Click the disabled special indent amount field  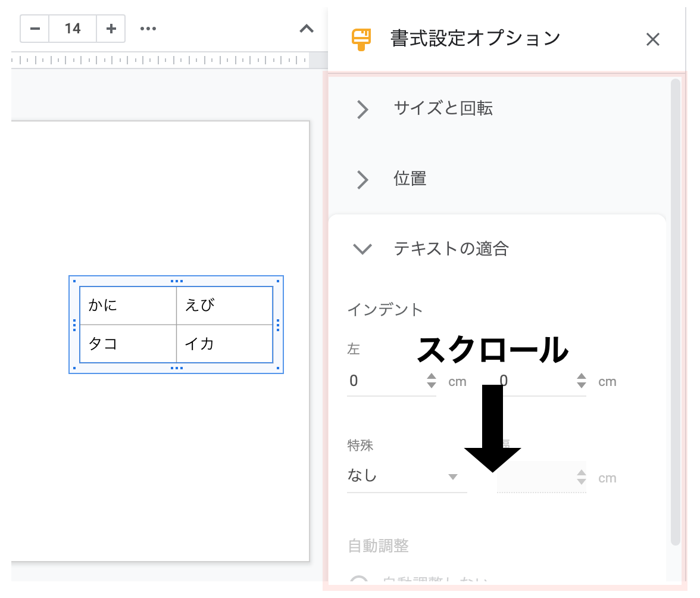pos(541,477)
